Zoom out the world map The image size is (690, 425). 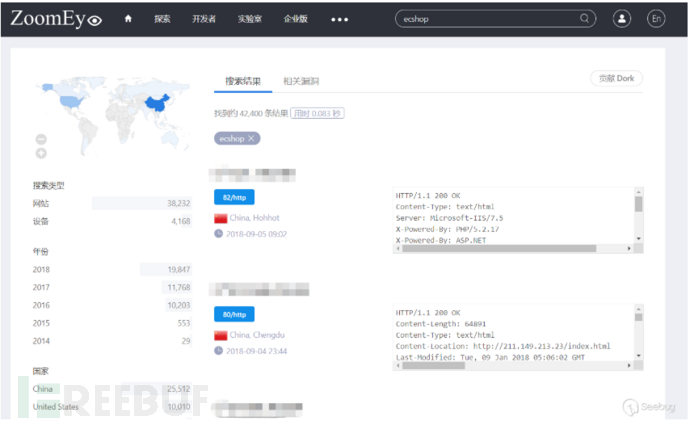[41, 139]
